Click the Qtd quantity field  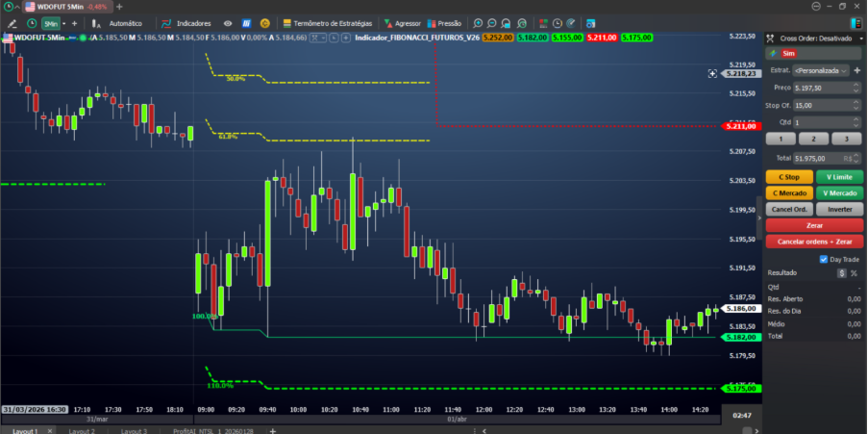tap(822, 122)
